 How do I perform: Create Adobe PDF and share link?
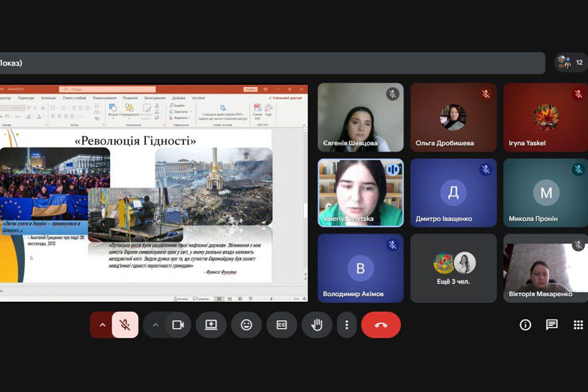pos(223,113)
